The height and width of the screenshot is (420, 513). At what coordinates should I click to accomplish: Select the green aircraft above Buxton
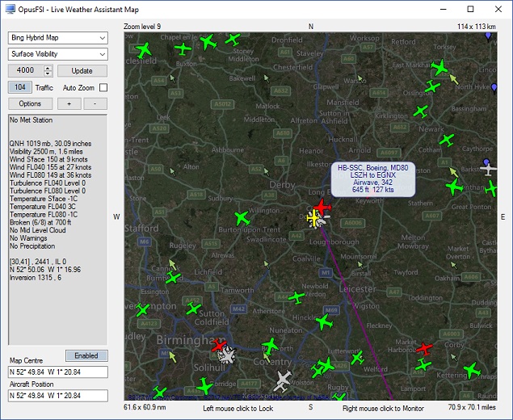(183, 48)
